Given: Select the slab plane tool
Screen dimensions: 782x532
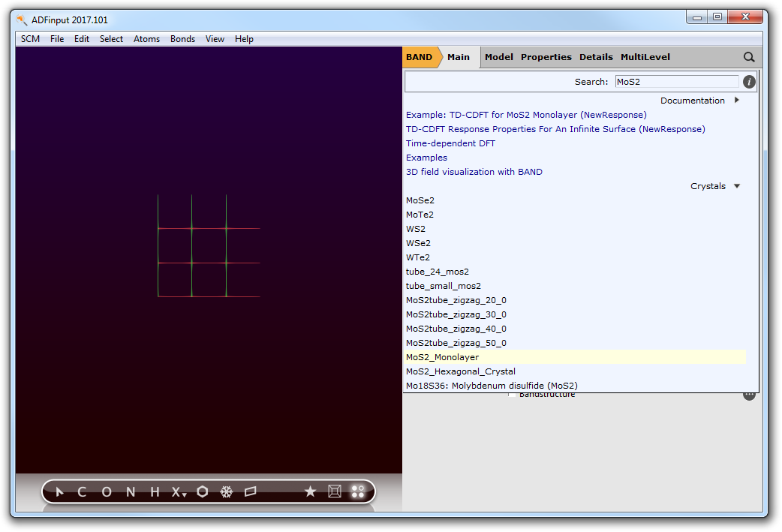Looking at the screenshot, I should tap(251, 492).
